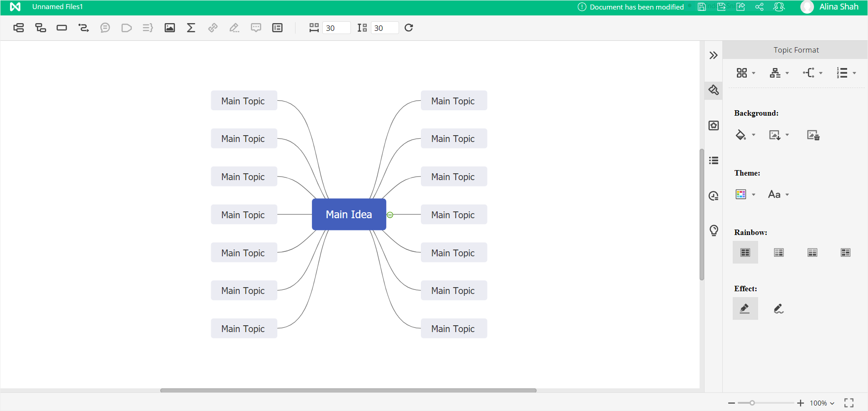868x411 pixels.
Task: Click the Alina Shah user account name
Action: [838, 7]
